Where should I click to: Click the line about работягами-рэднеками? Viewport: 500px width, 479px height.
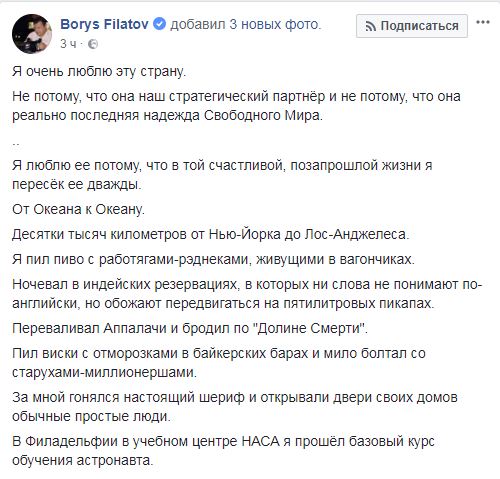[x=213, y=259]
